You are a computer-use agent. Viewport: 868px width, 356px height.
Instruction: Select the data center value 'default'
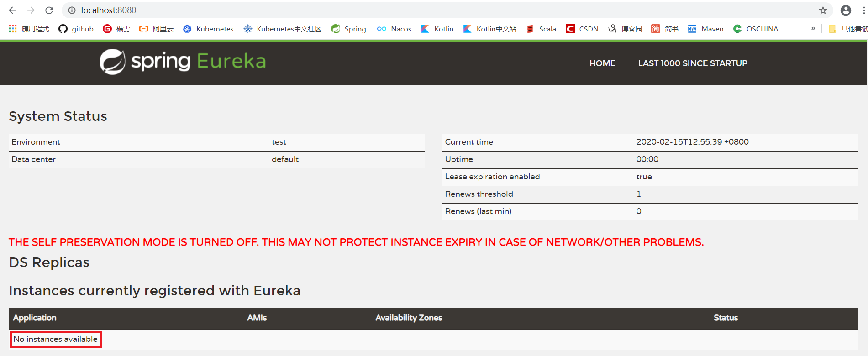click(285, 159)
